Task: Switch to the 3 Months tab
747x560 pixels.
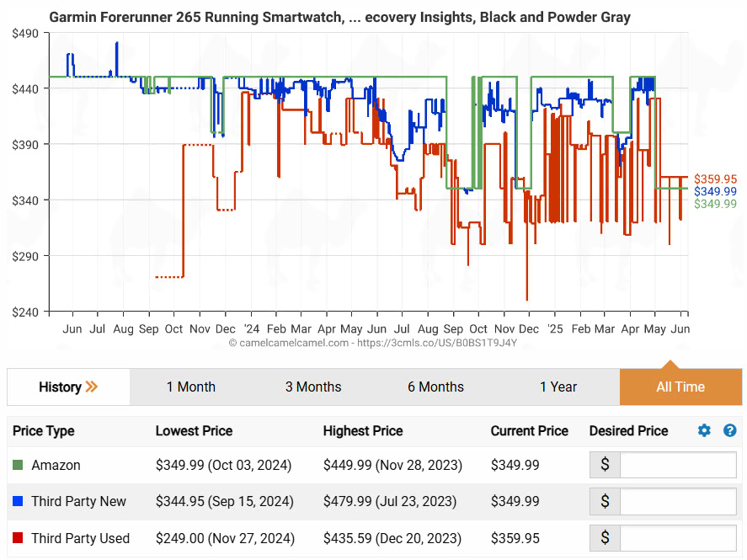Action: click(313, 387)
